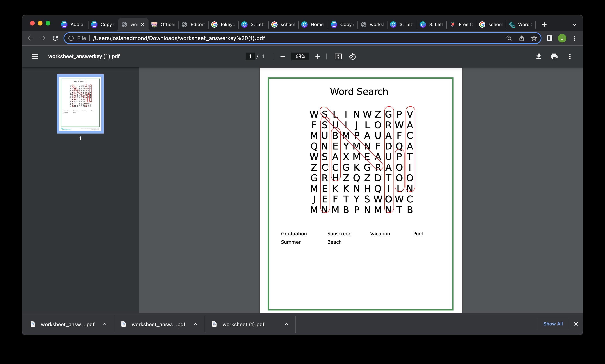Rotate the PDF counterclockwise
This screenshot has width=605, height=364.
pyautogui.click(x=352, y=56)
